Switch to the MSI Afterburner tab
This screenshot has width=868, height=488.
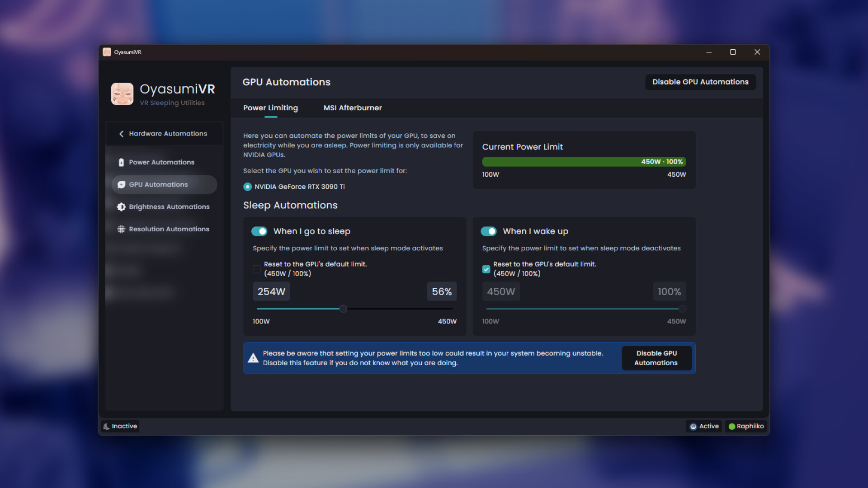click(352, 108)
